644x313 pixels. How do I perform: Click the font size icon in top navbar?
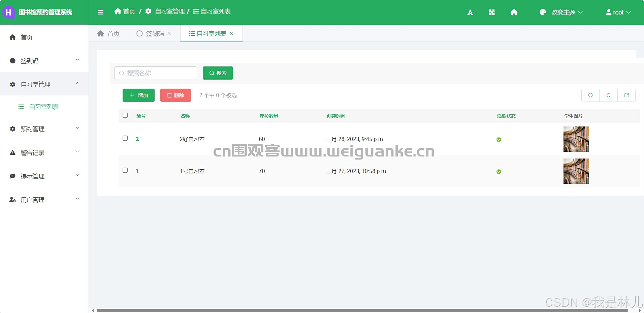[x=470, y=12]
